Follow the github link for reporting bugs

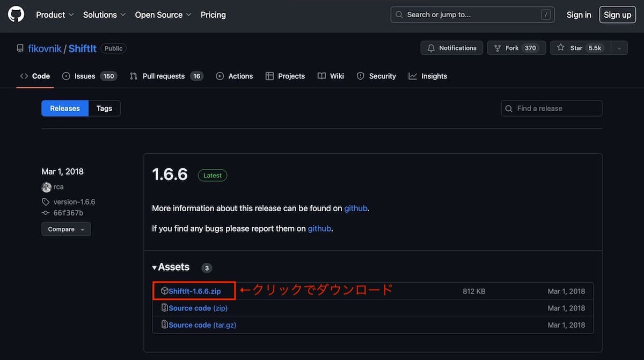click(319, 228)
